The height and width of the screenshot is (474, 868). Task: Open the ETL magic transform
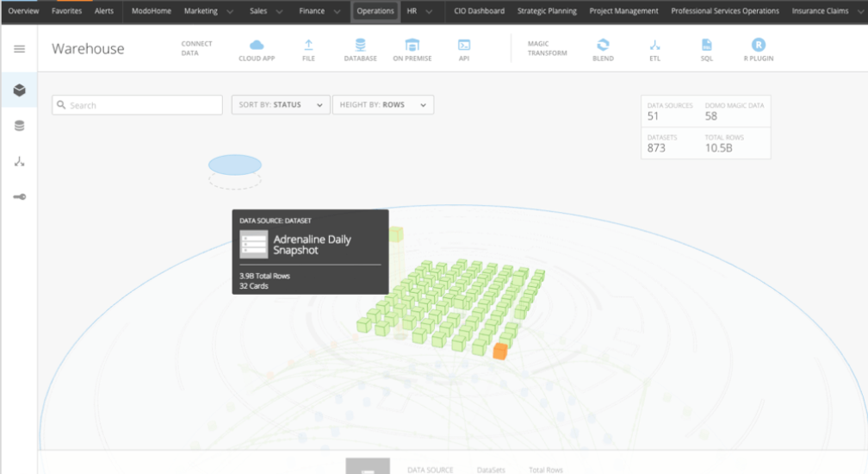(654, 45)
